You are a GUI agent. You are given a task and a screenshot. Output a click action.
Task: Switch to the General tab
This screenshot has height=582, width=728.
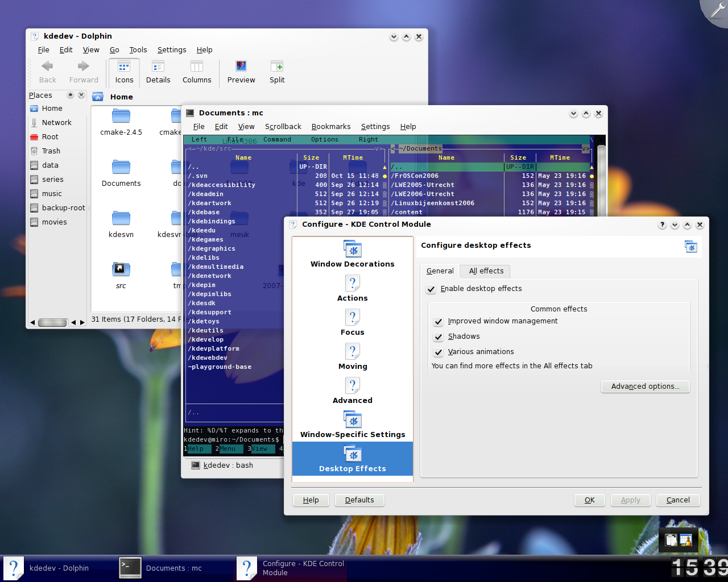[x=440, y=271]
